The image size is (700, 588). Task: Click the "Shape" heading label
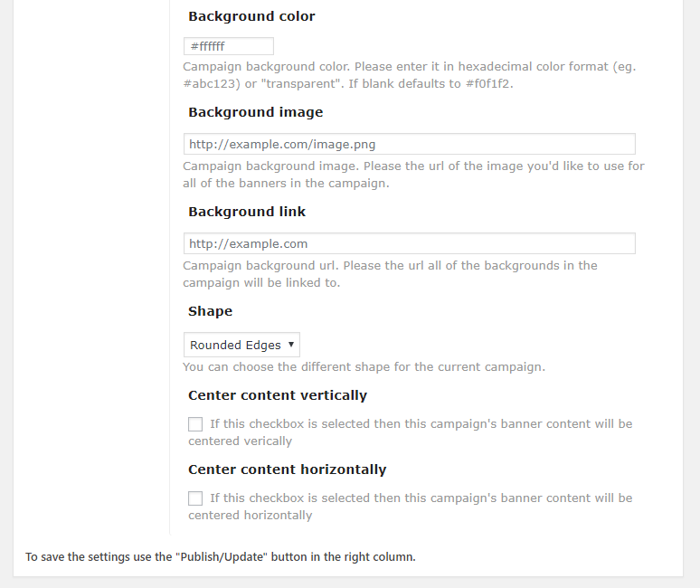[210, 311]
